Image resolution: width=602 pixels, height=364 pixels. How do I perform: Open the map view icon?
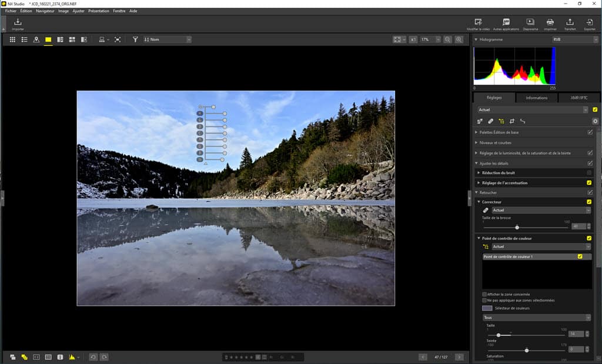36,39
